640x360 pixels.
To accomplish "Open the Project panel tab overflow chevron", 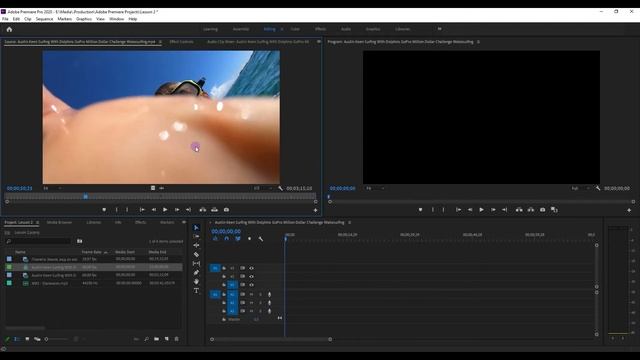I will (x=184, y=222).
